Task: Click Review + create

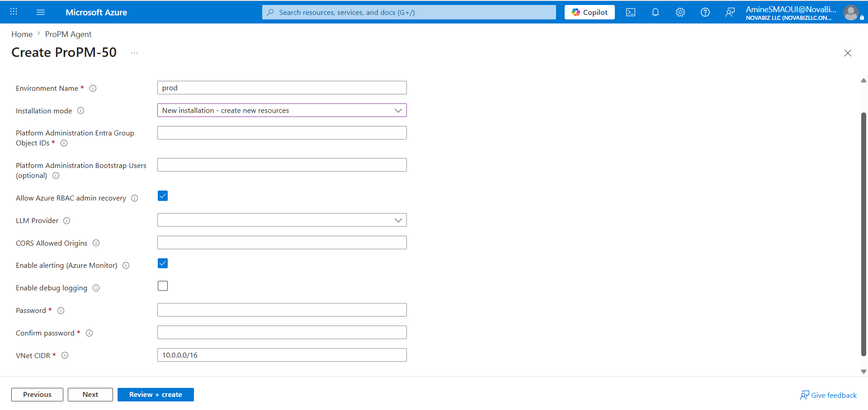Action: (156, 395)
